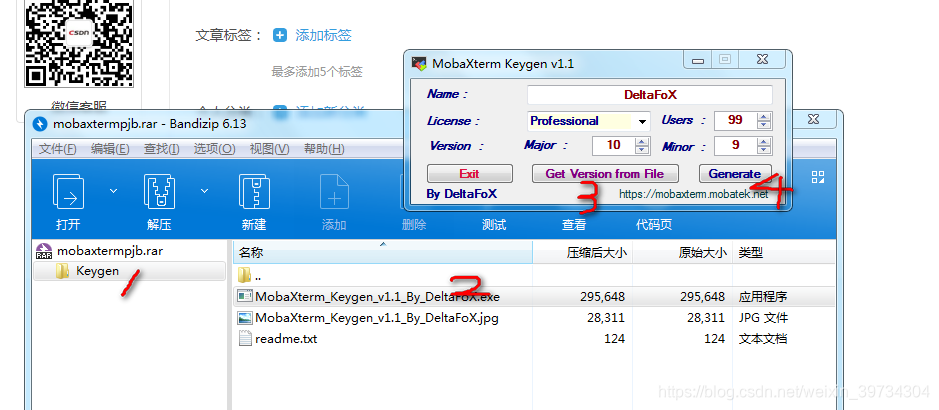Decrease the Users count with down arrow

[x=764, y=124]
